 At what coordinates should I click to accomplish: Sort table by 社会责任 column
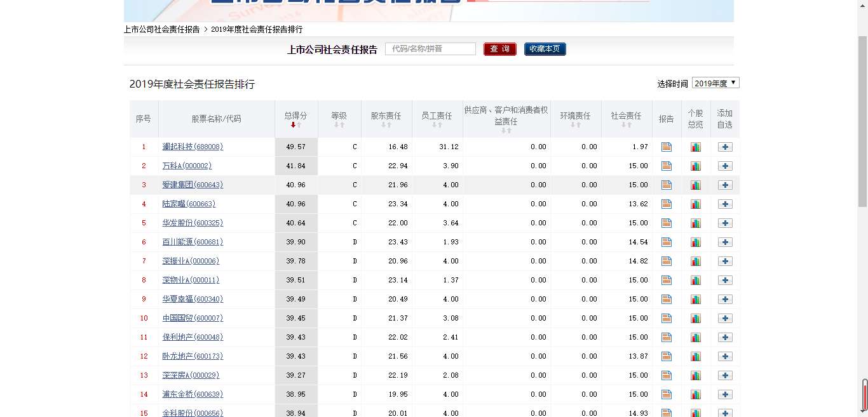(x=626, y=119)
